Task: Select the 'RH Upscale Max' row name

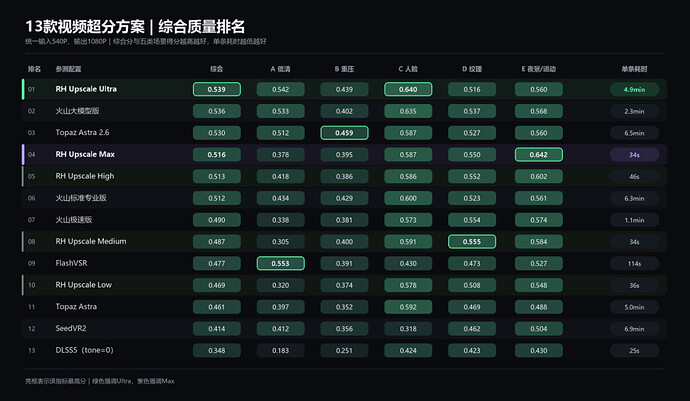Action: point(85,155)
